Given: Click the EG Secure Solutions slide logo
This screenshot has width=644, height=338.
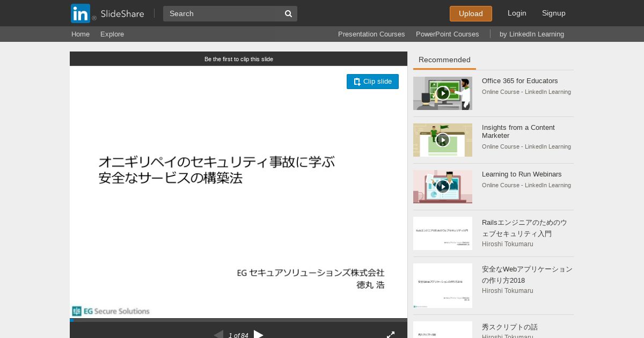Looking at the screenshot, I should pos(111,311).
